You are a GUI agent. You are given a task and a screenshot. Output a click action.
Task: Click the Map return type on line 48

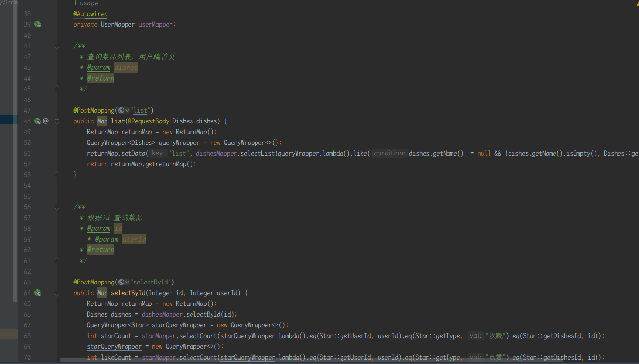click(102, 121)
